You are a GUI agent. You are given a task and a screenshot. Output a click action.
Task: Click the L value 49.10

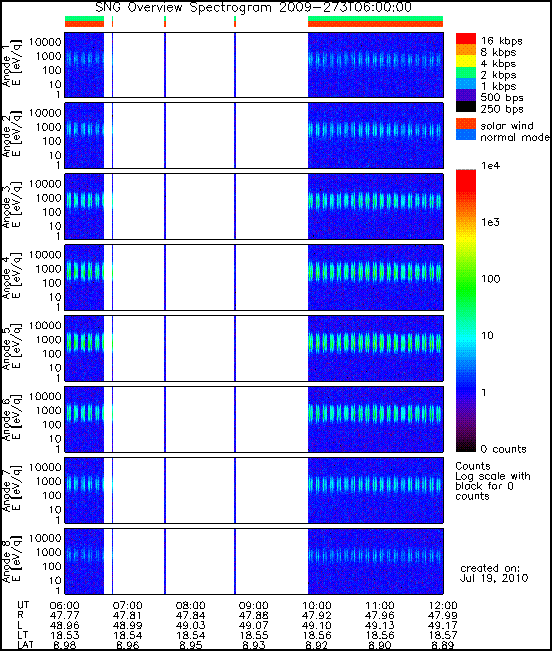coord(317,625)
